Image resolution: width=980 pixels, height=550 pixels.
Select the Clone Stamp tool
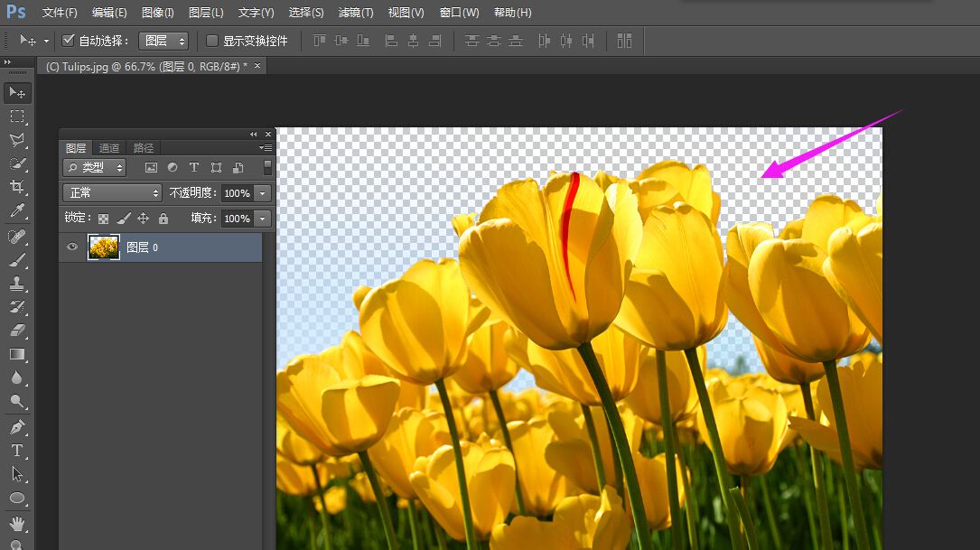17,283
